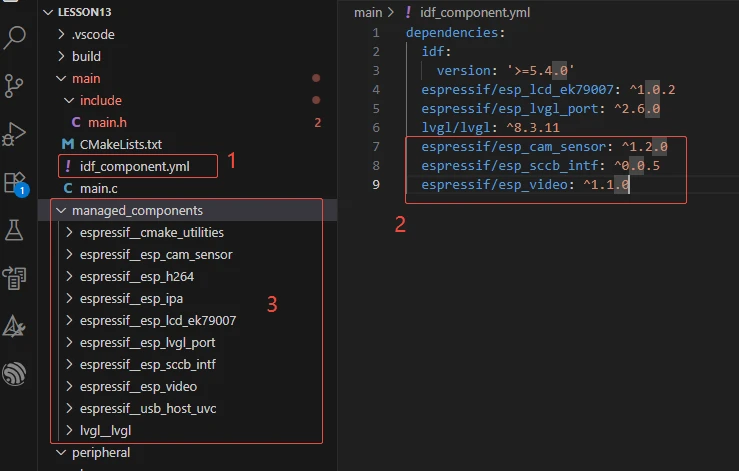Open the Source Control view
Image resolution: width=739 pixels, height=471 pixels.
tap(16, 86)
